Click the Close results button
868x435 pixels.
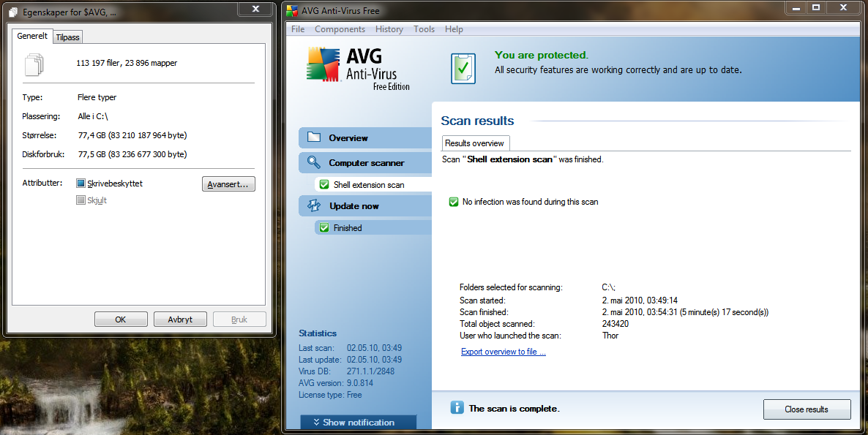[807, 409]
